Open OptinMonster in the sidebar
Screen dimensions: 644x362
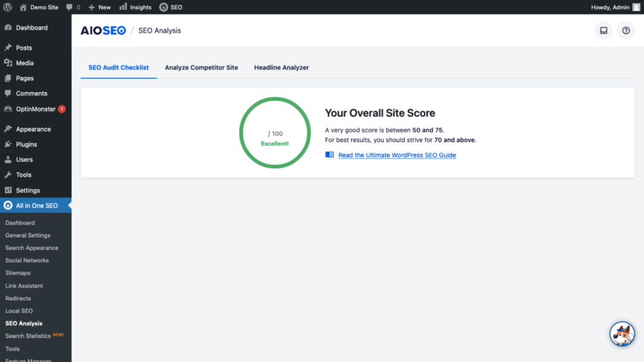(x=36, y=109)
